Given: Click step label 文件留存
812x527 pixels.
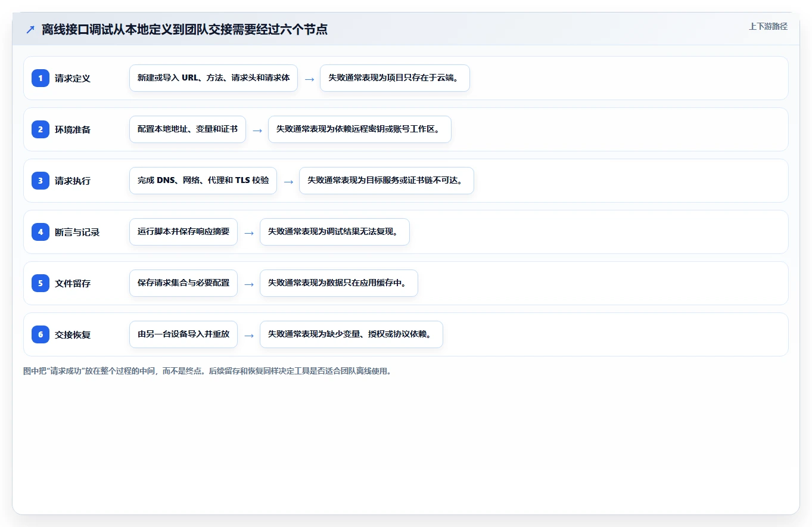Looking at the screenshot, I should coord(73,283).
